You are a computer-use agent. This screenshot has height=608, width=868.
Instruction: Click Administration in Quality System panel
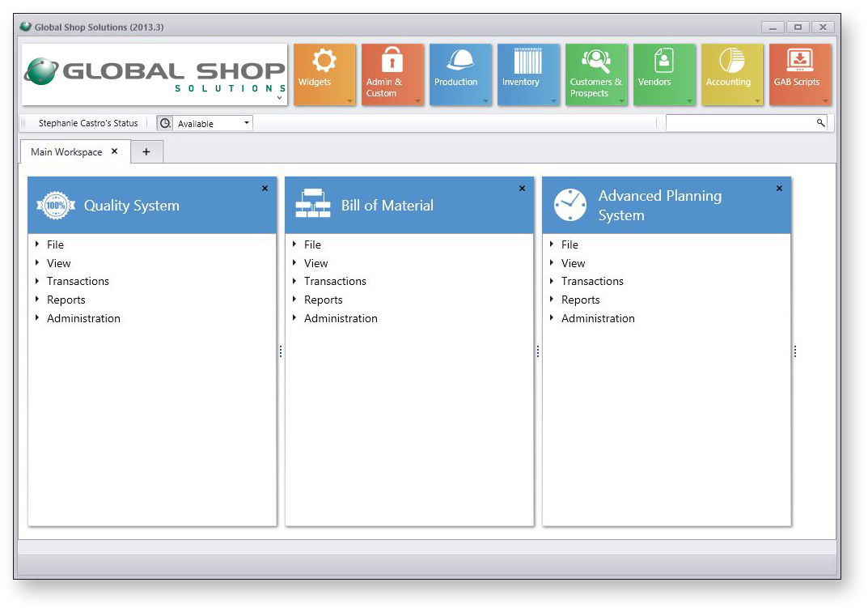click(x=83, y=319)
